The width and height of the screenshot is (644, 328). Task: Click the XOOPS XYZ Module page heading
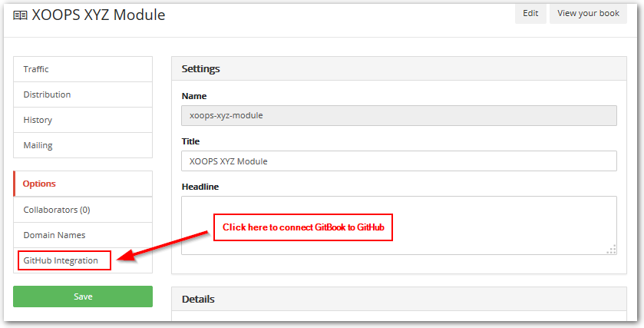98,15
